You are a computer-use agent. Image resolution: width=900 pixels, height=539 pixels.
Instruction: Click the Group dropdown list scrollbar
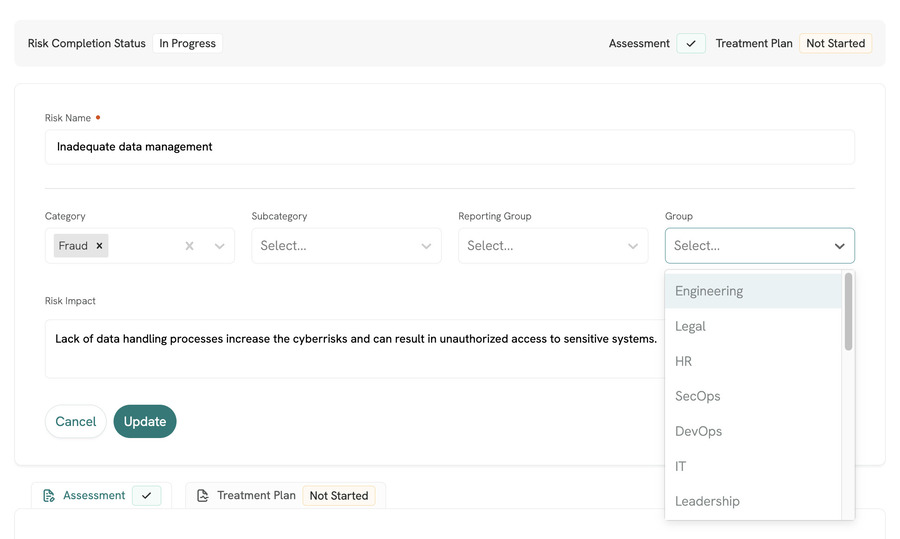click(849, 312)
